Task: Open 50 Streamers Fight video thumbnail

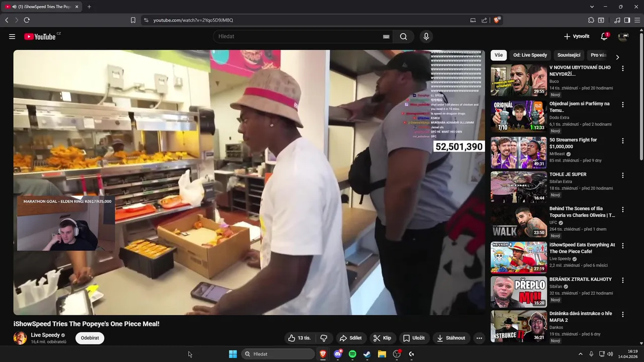Action: coord(519,152)
